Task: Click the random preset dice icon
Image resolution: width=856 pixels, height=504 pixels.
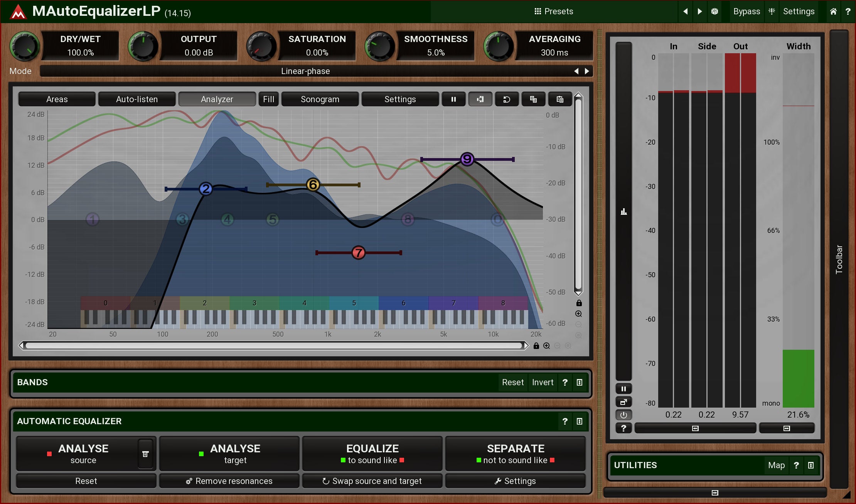Action: click(714, 12)
